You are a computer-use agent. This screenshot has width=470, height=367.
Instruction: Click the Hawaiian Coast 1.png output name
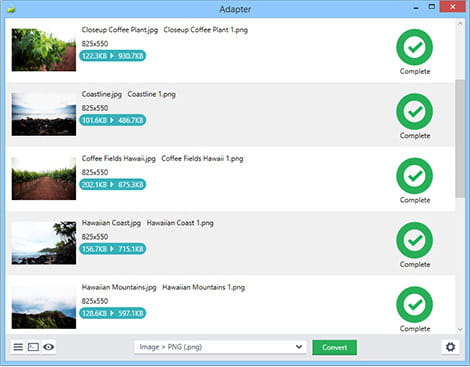click(x=180, y=223)
